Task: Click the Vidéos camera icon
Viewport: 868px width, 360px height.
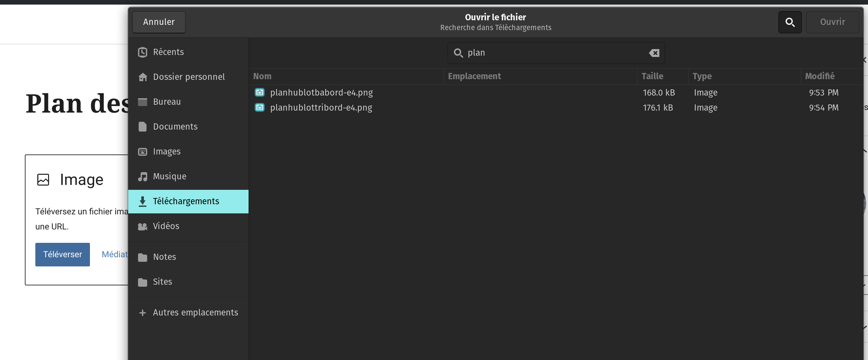Action: (143, 226)
